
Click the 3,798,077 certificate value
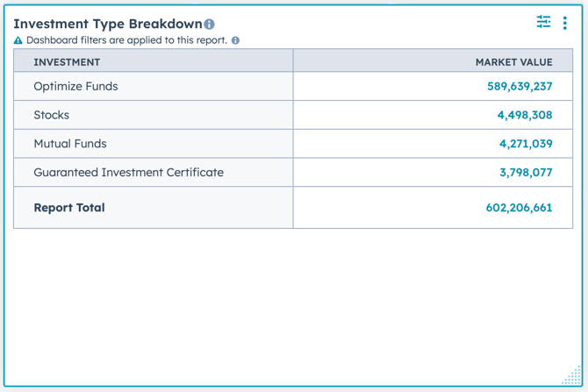pos(526,173)
